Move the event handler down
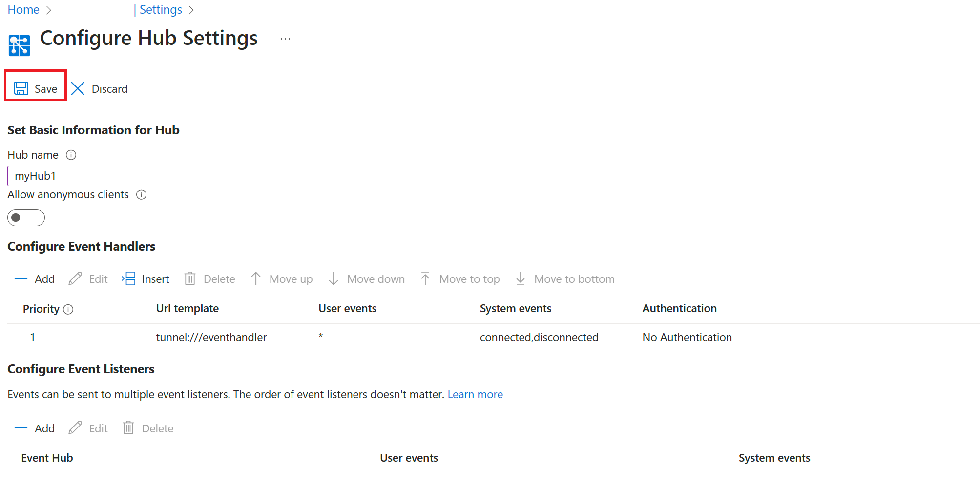Screen dimensions: 980x491 366,278
